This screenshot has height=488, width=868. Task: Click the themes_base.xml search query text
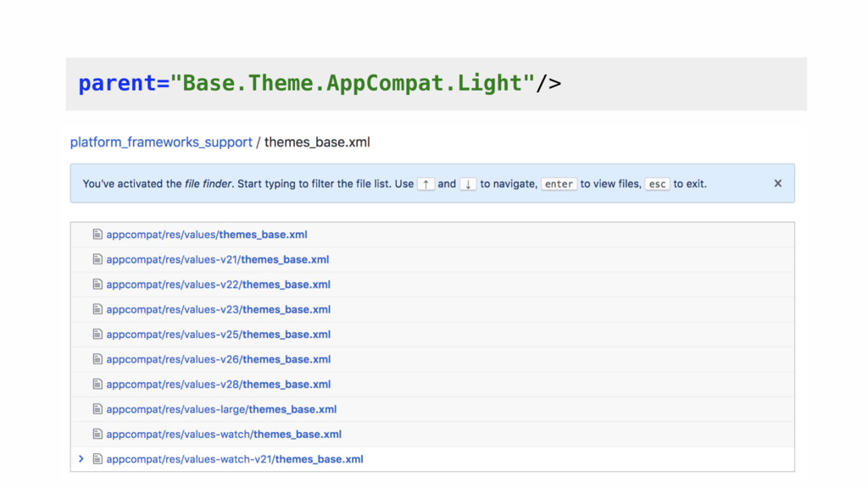pos(317,142)
